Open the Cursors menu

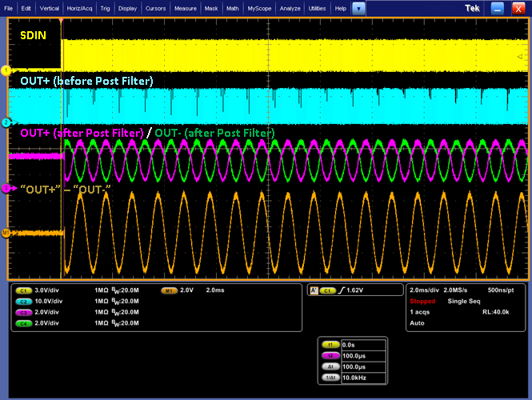pyautogui.click(x=155, y=8)
